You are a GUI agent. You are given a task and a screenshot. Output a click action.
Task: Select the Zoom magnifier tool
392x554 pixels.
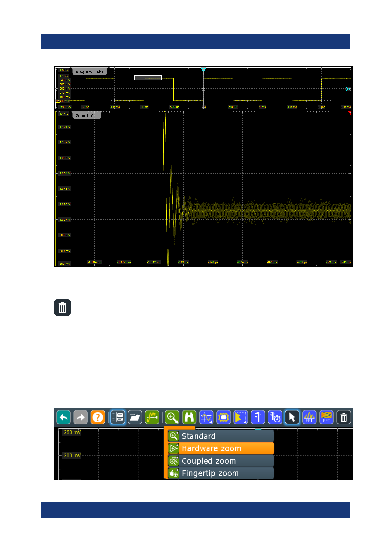pos(172,418)
